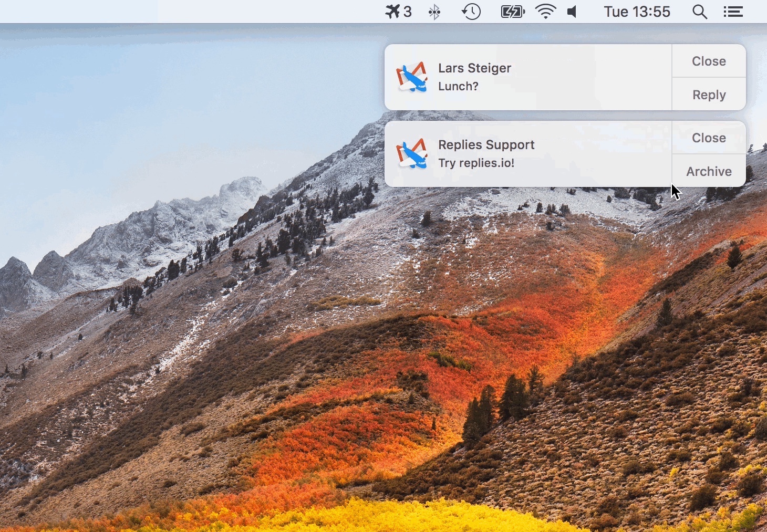Screen dimensions: 767x532
Task: Click the Replies Support notification app icon
Action: 413,154
